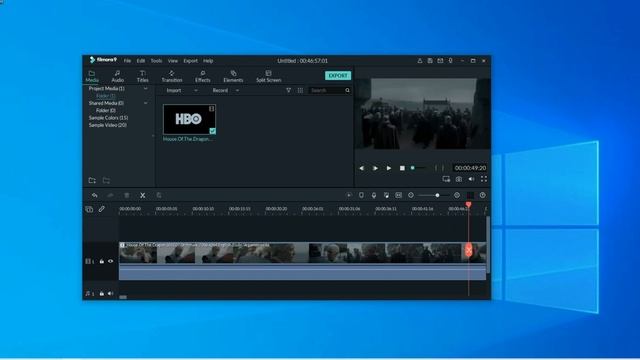Image resolution: width=640 pixels, height=360 pixels.
Task: Toggle the auto ripple link icon
Action: [102, 209]
